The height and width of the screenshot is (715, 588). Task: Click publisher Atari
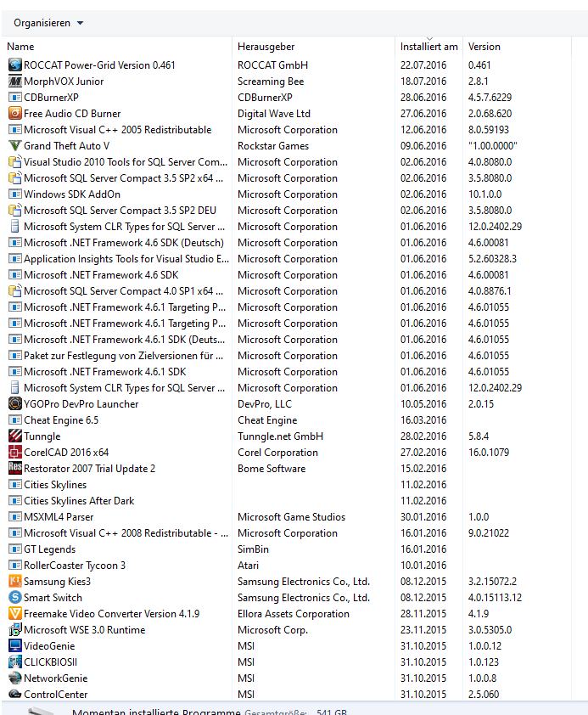[248, 565]
